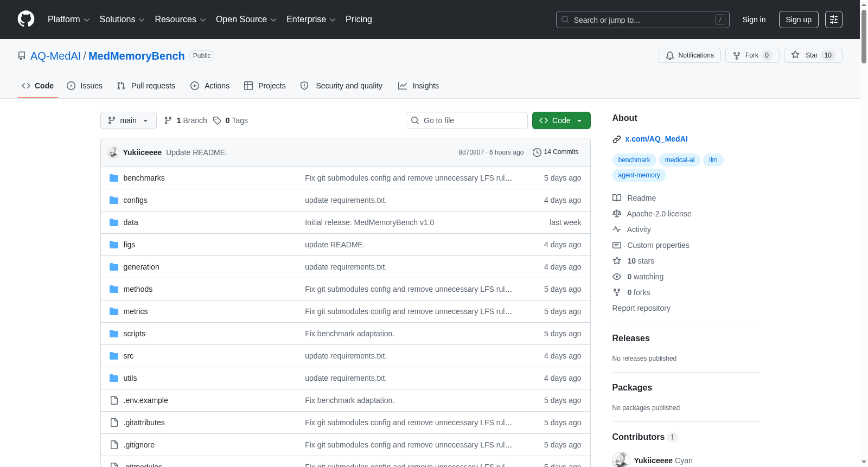Image resolution: width=868 pixels, height=467 pixels.
Task: Switch to the Code tab
Action: (x=38, y=86)
